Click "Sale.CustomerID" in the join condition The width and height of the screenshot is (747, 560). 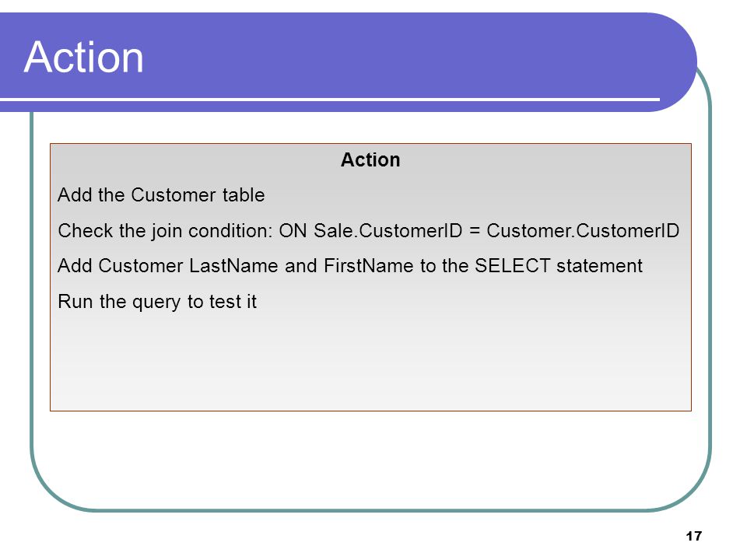[x=388, y=231]
